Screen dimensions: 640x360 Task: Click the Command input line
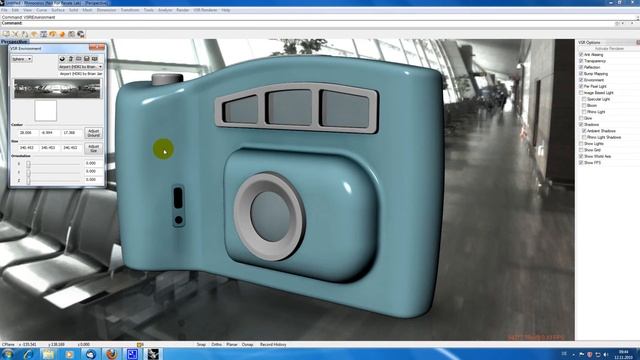(x=318, y=23)
